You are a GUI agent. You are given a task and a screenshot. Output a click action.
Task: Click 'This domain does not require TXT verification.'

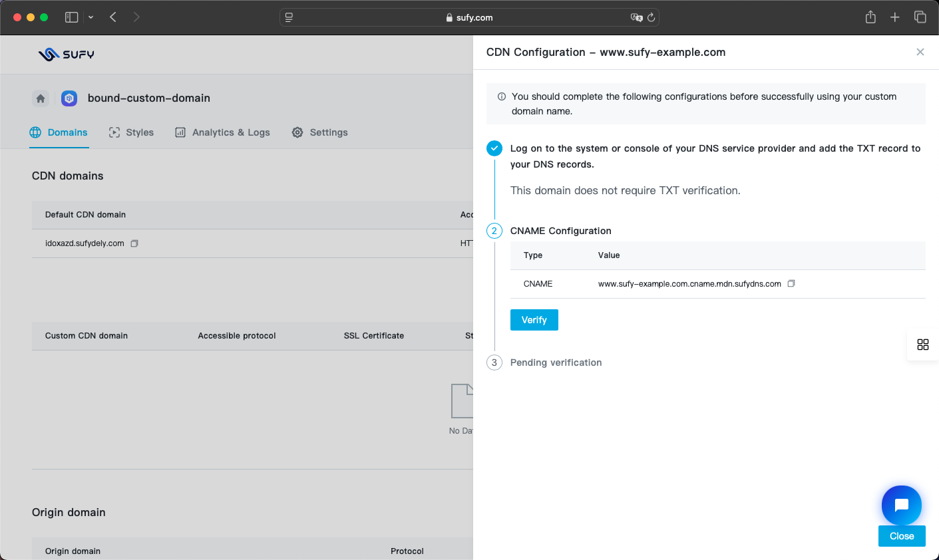626,190
